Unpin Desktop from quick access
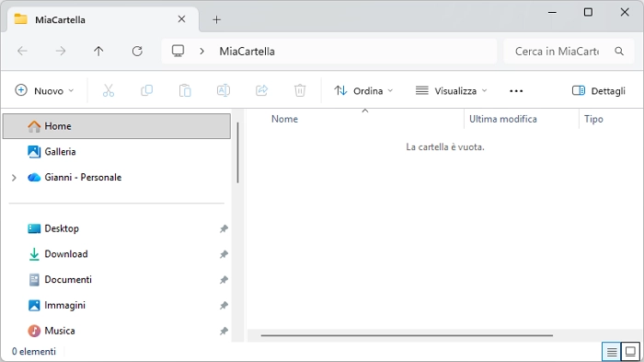644x362 pixels. (x=224, y=228)
